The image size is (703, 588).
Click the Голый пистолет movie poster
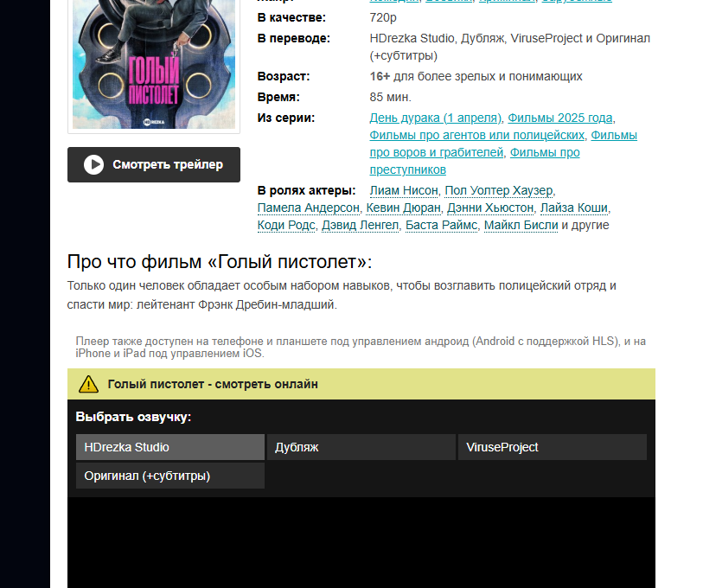pos(154,64)
